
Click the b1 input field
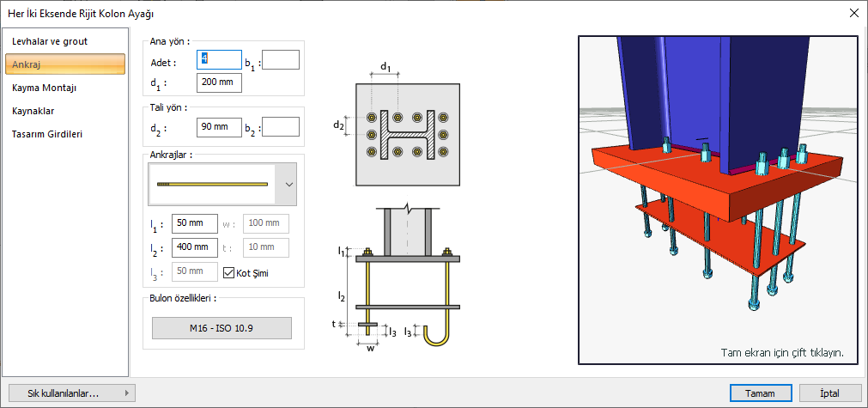point(281,60)
